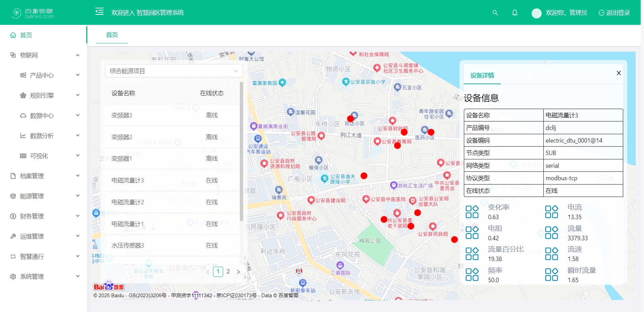
Task: Click the 变化率 metric icon
Action: tap(472, 212)
